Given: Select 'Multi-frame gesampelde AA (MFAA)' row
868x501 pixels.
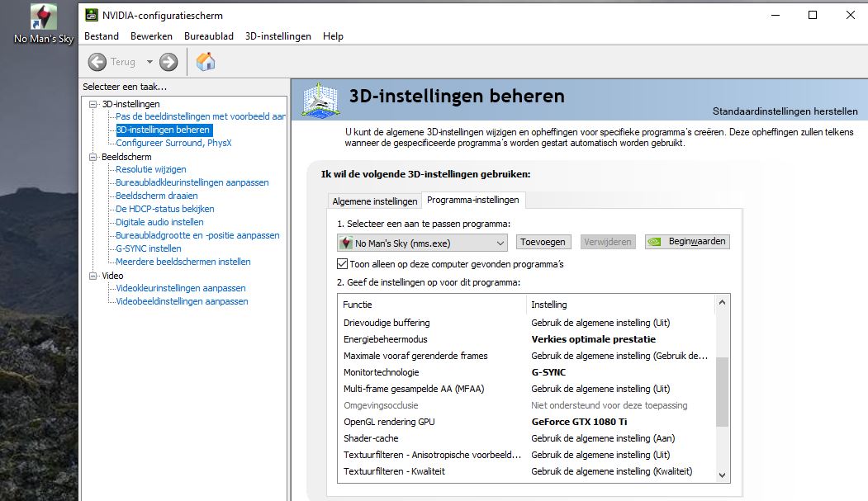Looking at the screenshot, I should pos(526,389).
